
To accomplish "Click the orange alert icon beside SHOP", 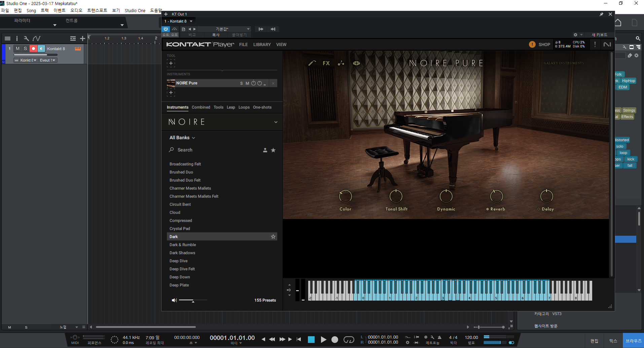I will (x=532, y=44).
